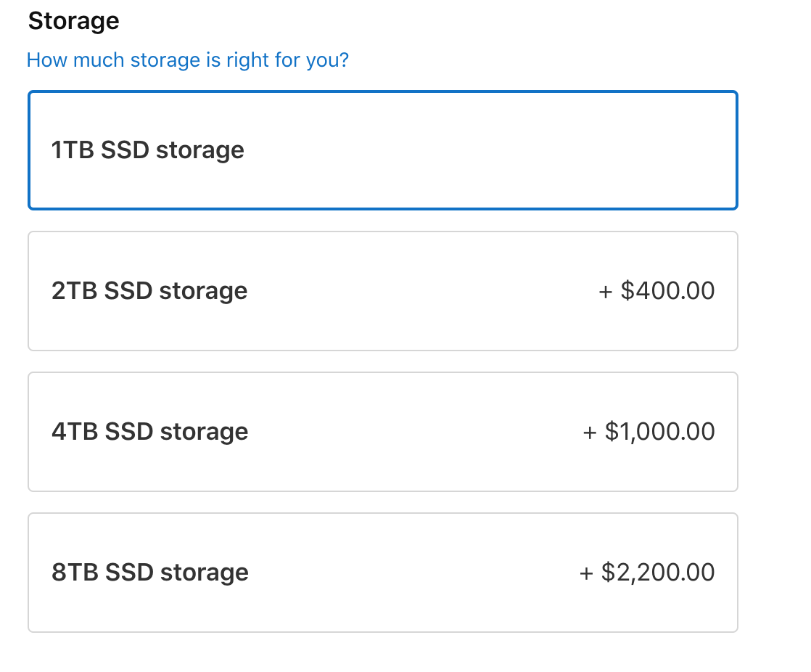Image resolution: width=811 pixels, height=672 pixels.
Task: Choose the storage upgrade costing $400 extra
Action: 382,291
